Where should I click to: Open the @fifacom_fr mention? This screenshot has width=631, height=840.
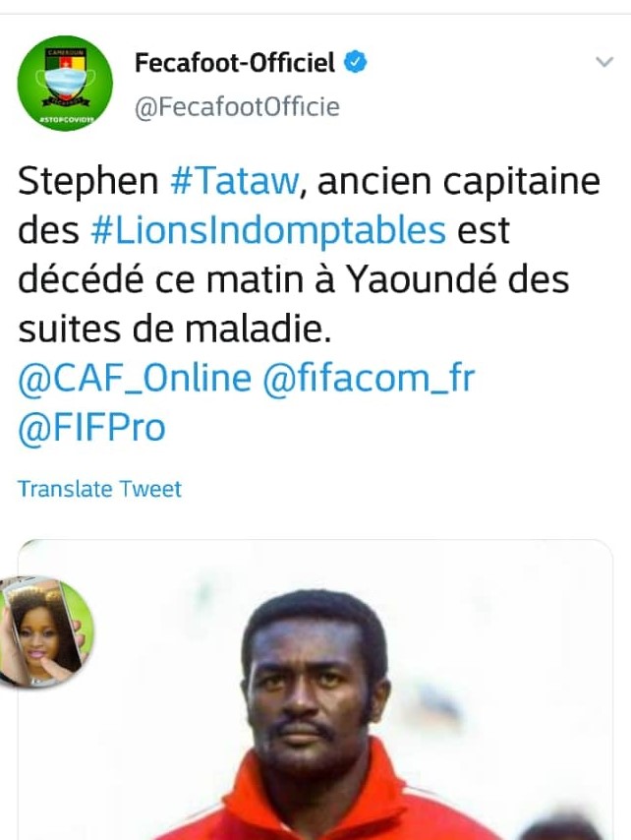pos(368,379)
